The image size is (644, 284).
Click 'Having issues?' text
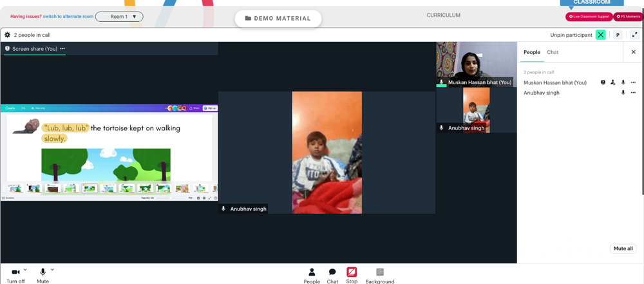click(26, 17)
